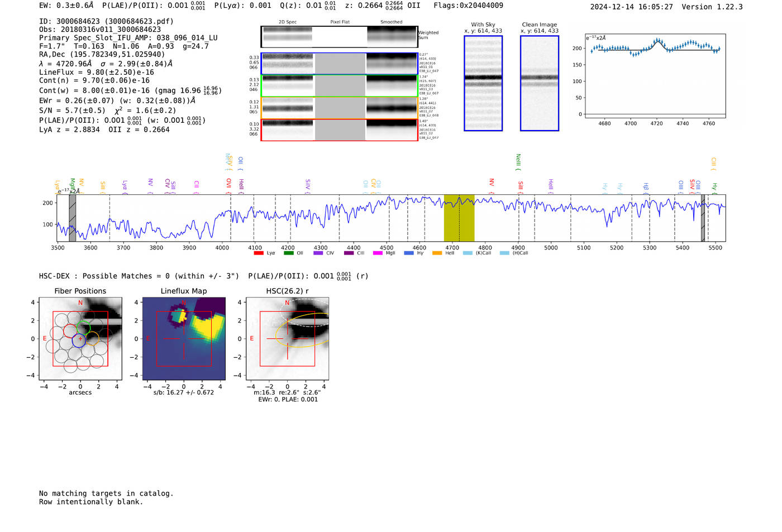Select the green-bordered fiber spectrum row
The width and height of the screenshot is (782, 532).
coord(339,86)
